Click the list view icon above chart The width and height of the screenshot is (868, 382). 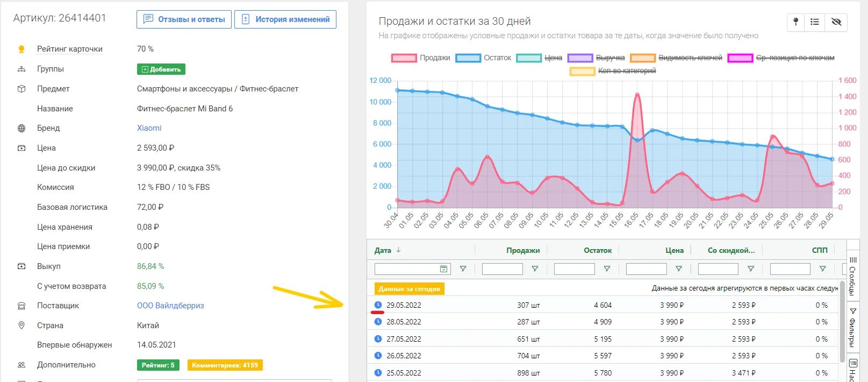pyautogui.click(x=815, y=22)
